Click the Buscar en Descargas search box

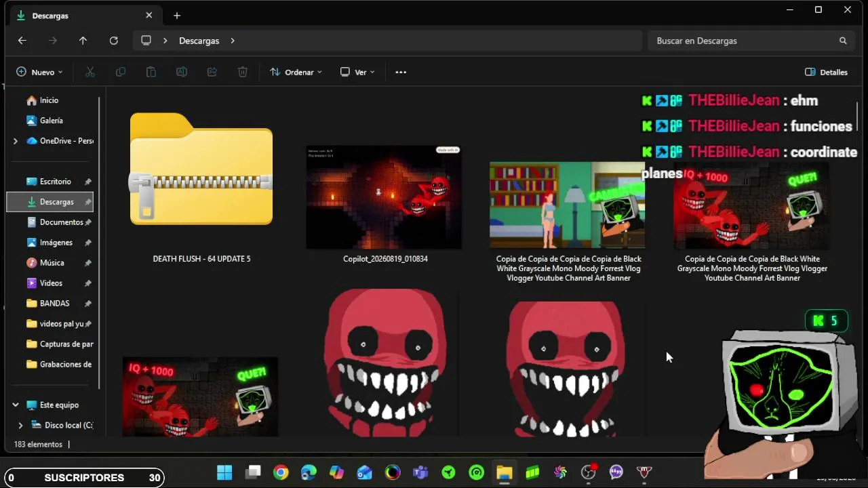[x=751, y=41]
